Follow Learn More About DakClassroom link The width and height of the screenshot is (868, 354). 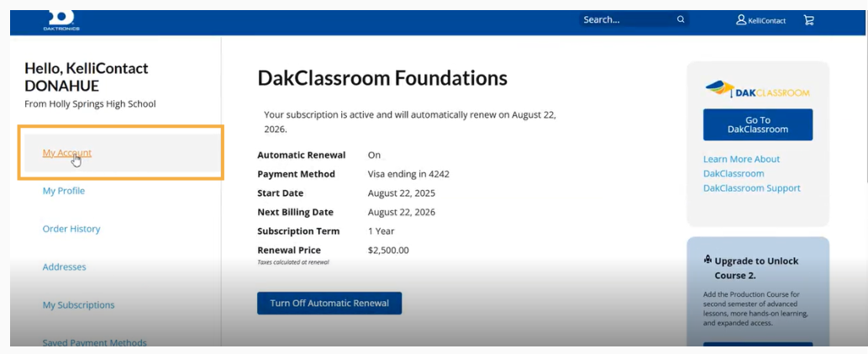(741, 166)
